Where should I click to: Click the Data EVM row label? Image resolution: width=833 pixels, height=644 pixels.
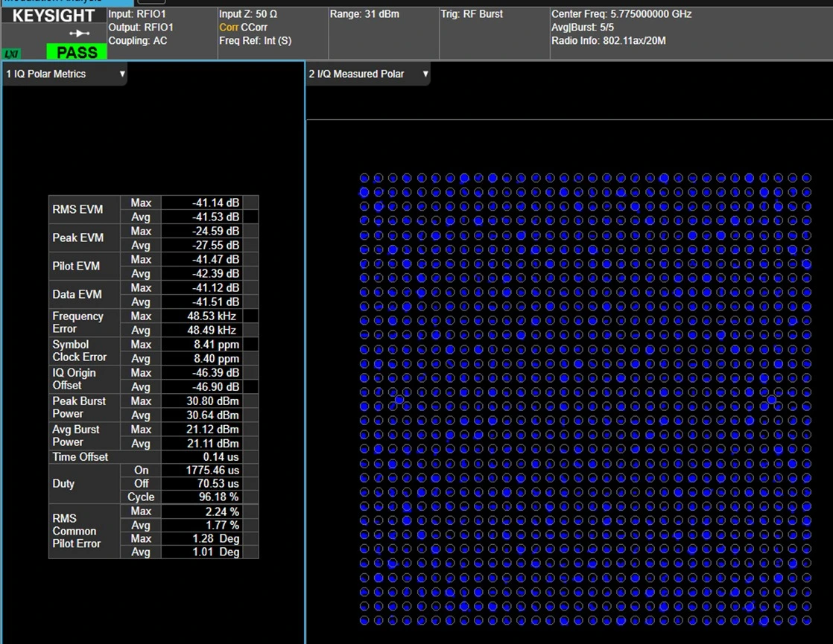pyautogui.click(x=77, y=295)
